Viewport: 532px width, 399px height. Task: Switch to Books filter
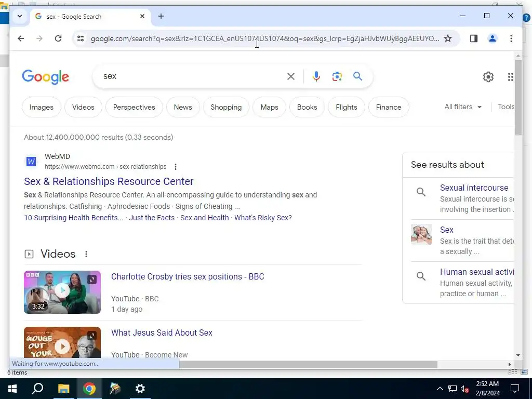307,107
